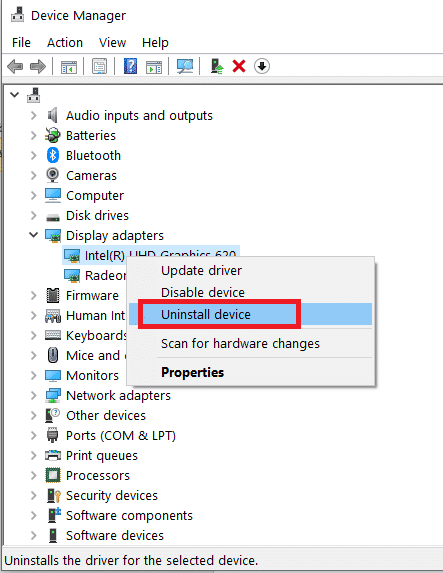Viewport: 443px width, 573px height.
Task: Click the Keyboards category icon
Action: coord(53,335)
